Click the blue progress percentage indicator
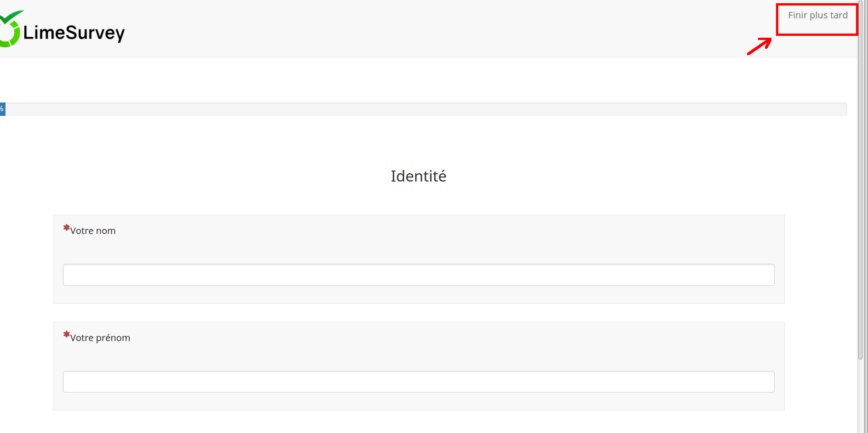This screenshot has height=433, width=868. point(2,109)
